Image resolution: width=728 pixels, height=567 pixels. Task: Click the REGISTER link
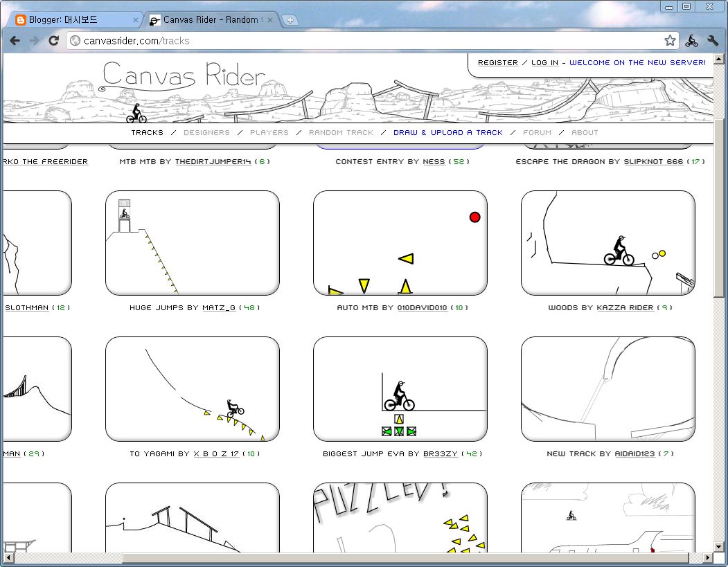(497, 62)
